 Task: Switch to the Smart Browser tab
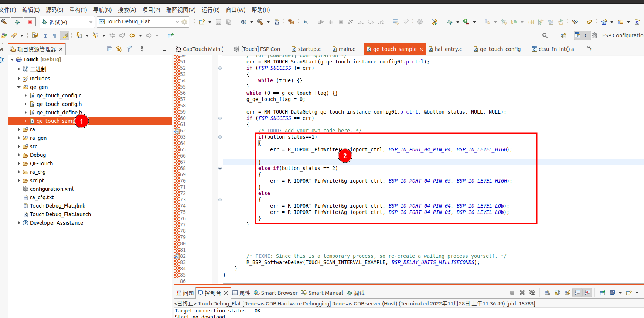coord(275,293)
